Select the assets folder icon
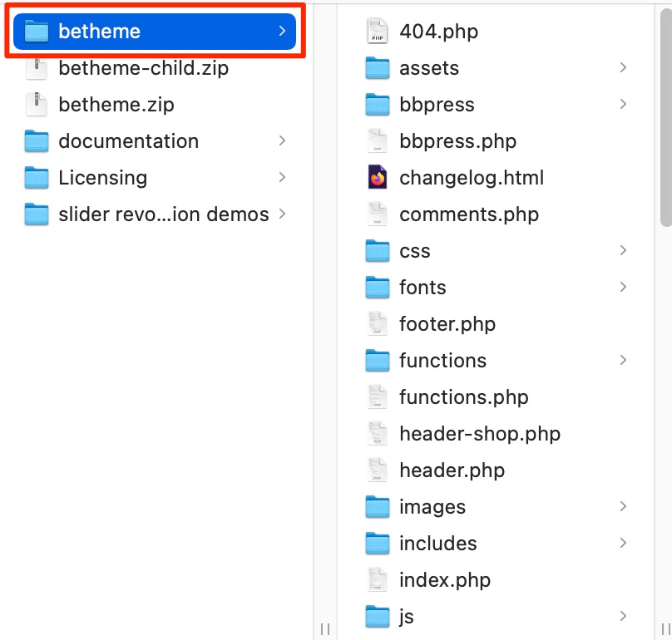This screenshot has height=640, width=672. [376, 67]
